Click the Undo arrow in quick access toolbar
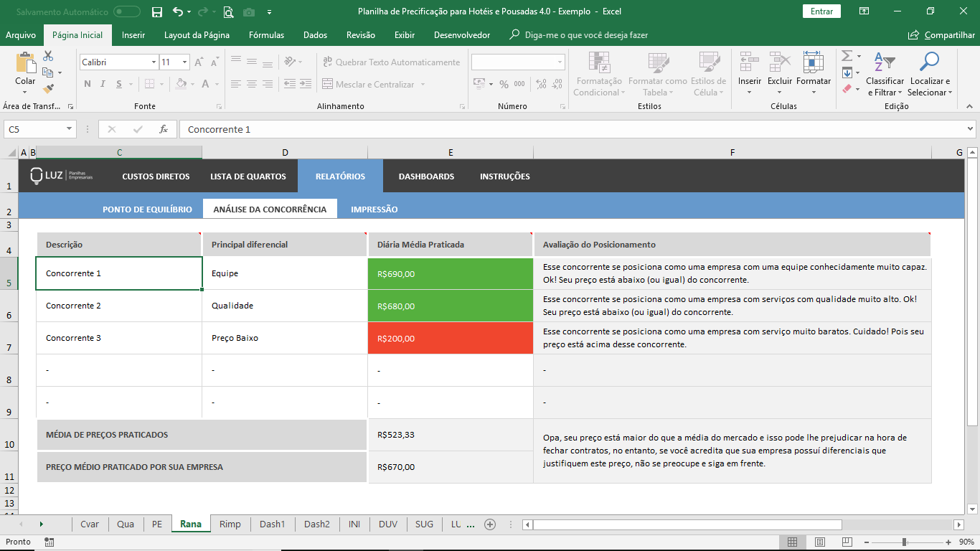This screenshot has width=980, height=551. [x=177, y=11]
